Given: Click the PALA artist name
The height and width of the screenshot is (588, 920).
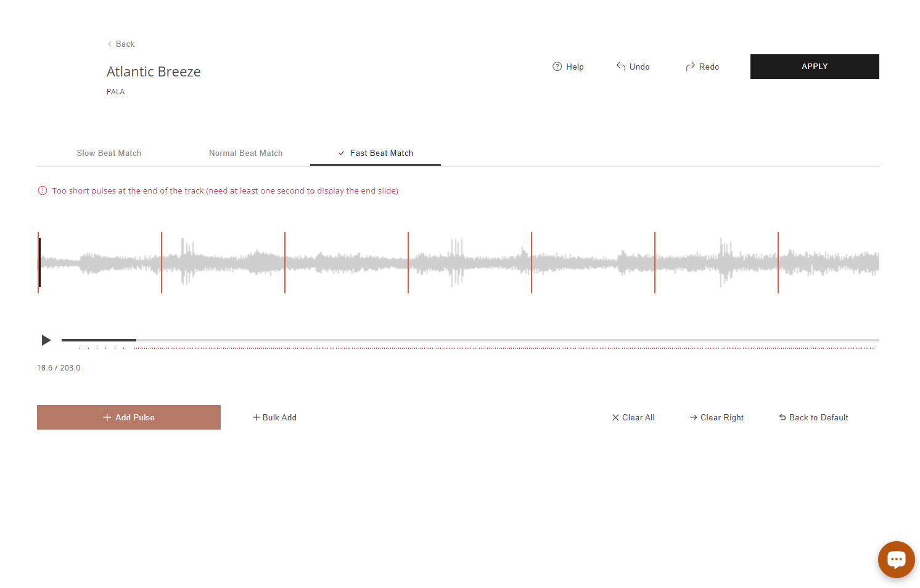Looking at the screenshot, I should pos(115,92).
